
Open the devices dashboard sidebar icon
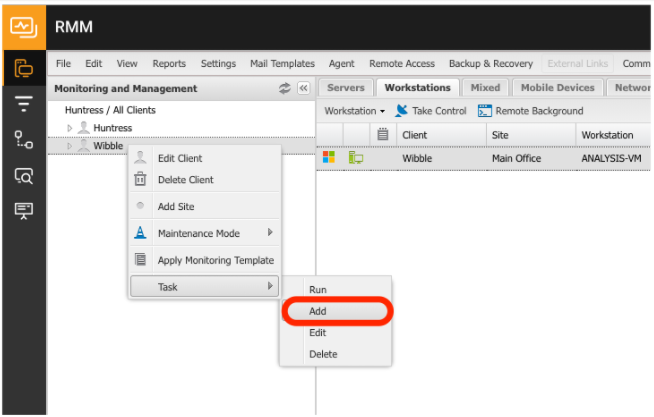tap(24, 68)
